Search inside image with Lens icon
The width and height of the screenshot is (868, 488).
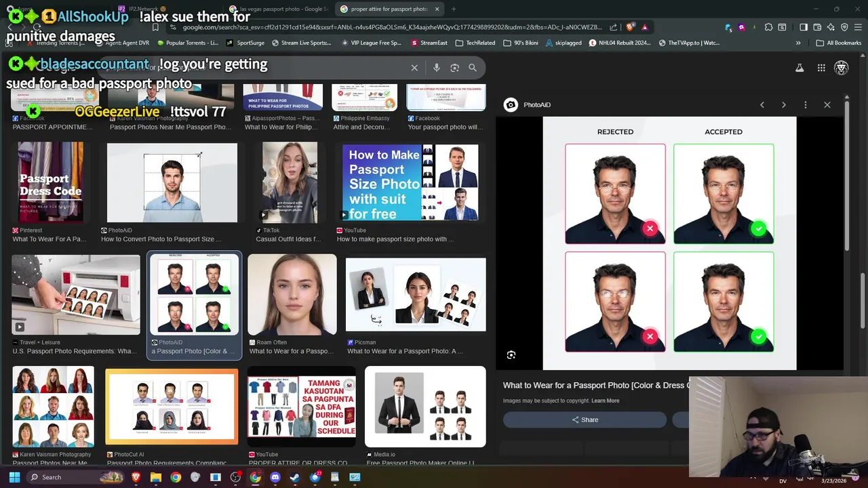click(511, 355)
